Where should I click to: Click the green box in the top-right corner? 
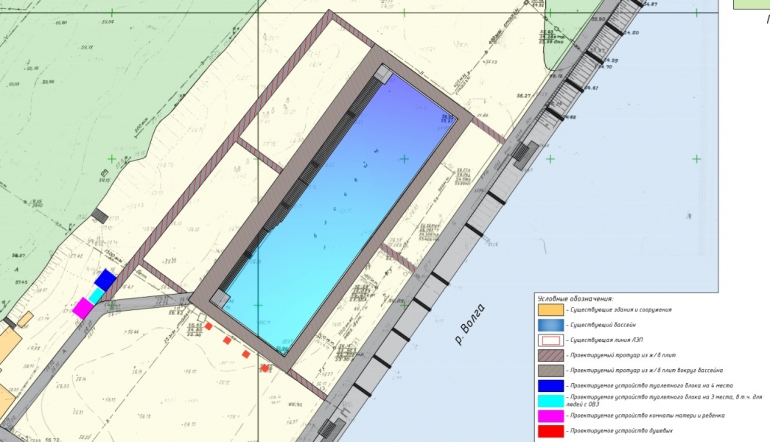tap(751, 4)
